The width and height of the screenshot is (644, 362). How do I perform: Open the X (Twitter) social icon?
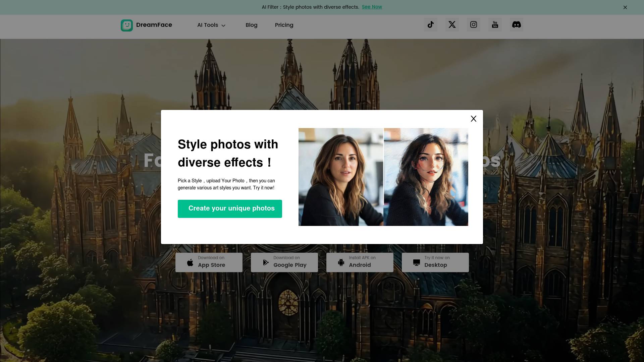(452, 24)
